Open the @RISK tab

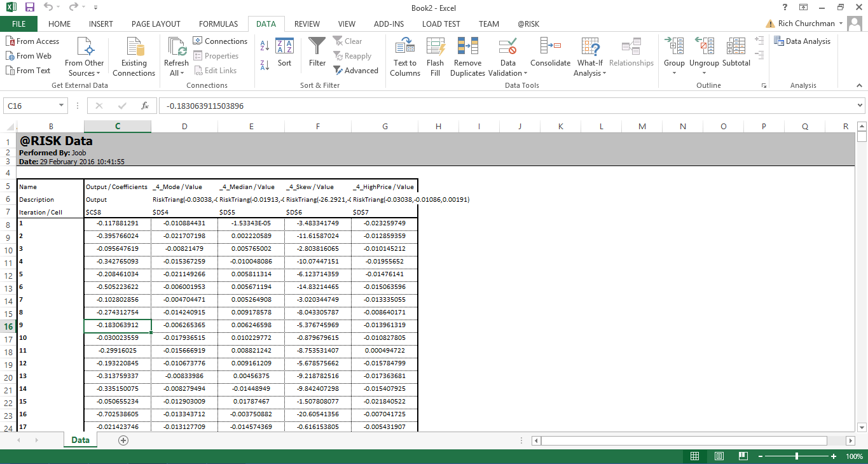click(x=528, y=24)
